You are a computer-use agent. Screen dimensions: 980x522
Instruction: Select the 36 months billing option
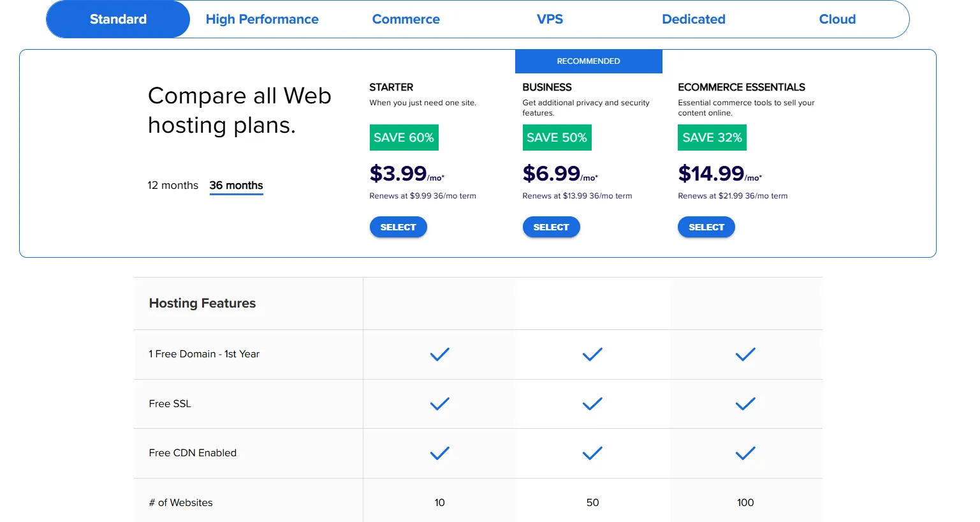pyautogui.click(x=236, y=185)
